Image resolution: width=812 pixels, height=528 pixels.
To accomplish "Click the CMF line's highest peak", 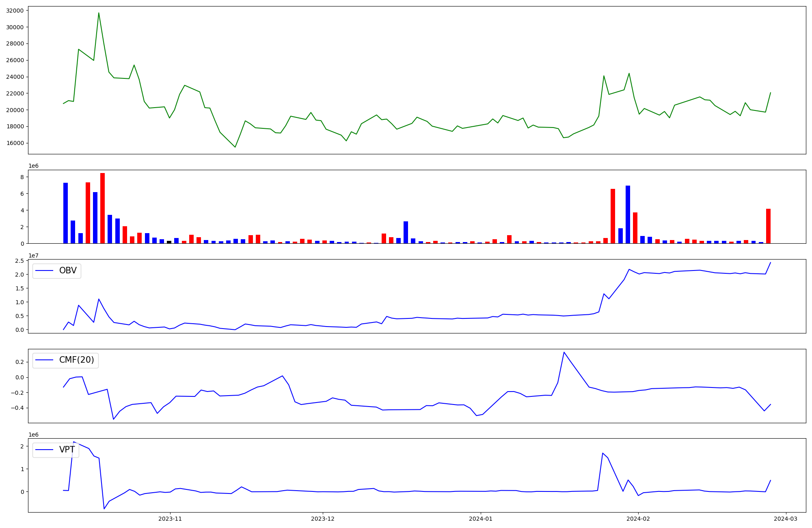I will pos(564,353).
